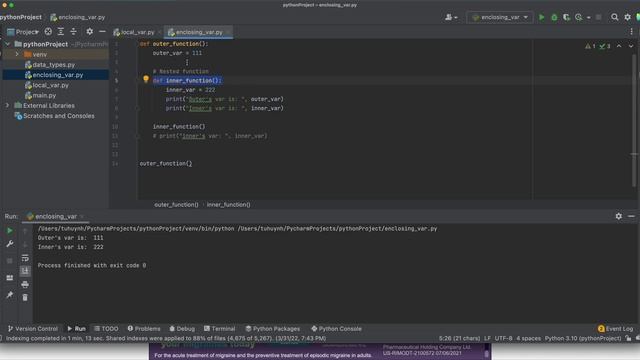Expand External Libraries node
The width and height of the screenshot is (640, 360).
click(7, 105)
